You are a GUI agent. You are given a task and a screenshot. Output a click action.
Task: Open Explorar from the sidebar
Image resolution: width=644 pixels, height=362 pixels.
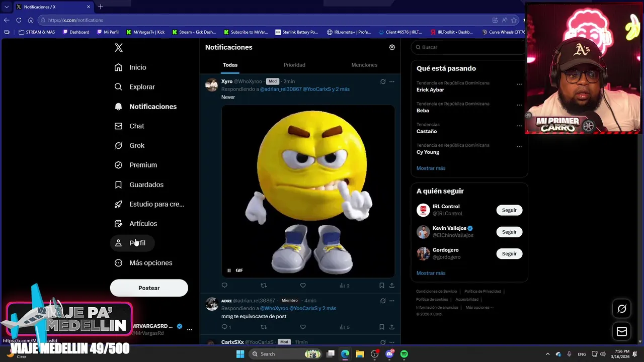pos(135,87)
